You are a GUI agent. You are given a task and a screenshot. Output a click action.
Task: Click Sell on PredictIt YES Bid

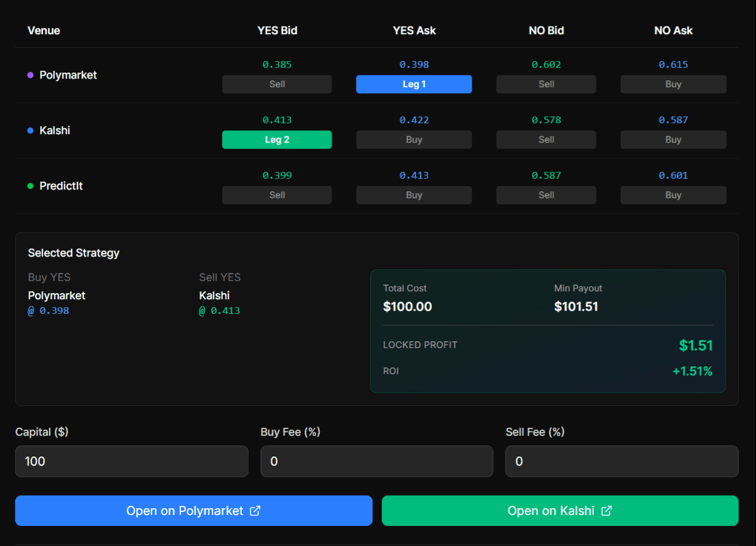277,195
